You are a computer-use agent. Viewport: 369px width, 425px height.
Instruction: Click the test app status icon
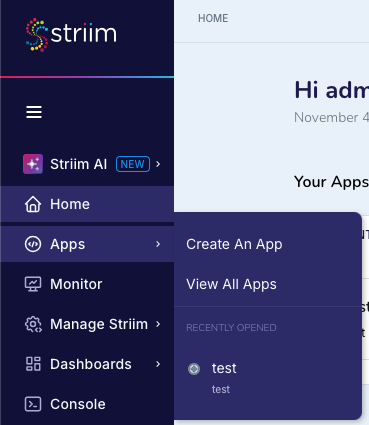pos(194,369)
